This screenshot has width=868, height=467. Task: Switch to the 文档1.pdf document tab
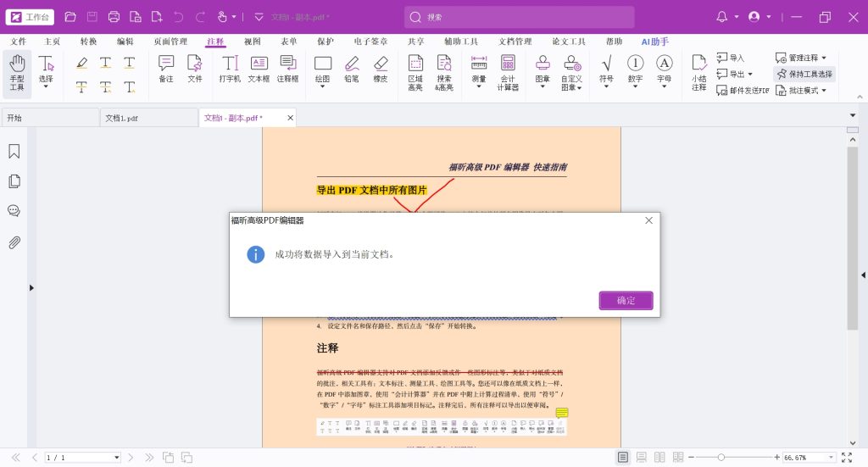point(148,118)
